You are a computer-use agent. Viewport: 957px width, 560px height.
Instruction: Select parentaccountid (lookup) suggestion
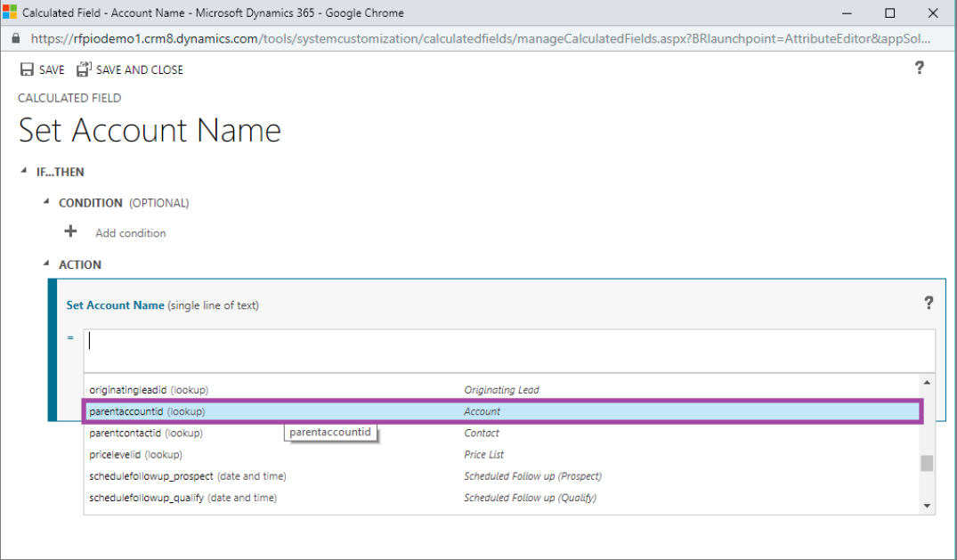pos(502,411)
